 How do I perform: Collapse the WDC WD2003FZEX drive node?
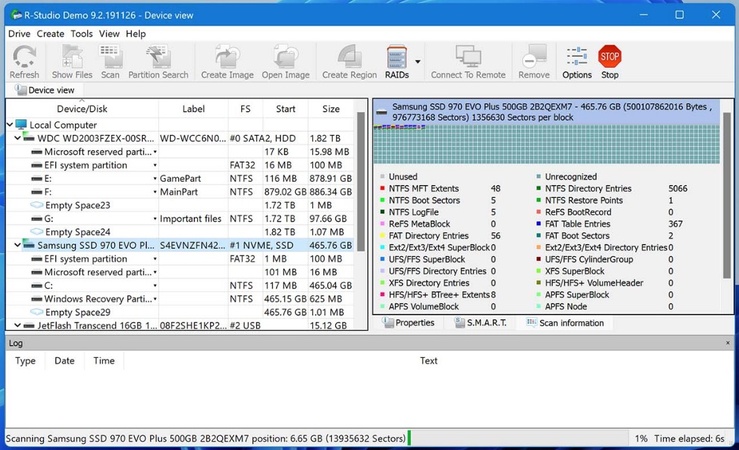tap(17, 138)
